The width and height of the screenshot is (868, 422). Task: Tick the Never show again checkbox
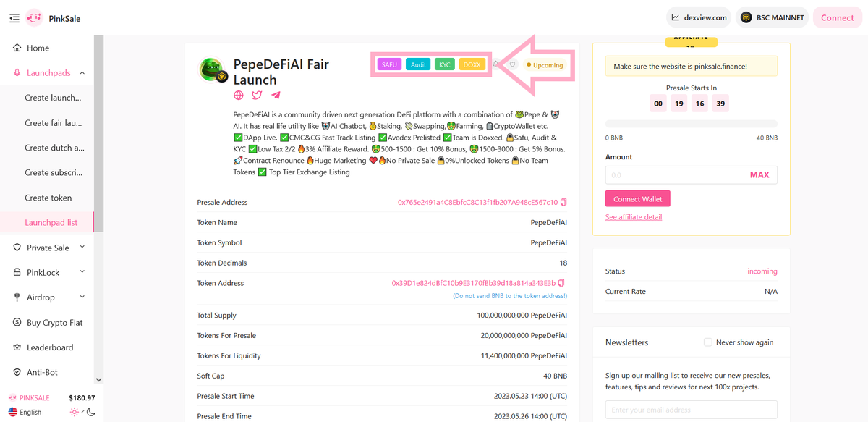708,342
